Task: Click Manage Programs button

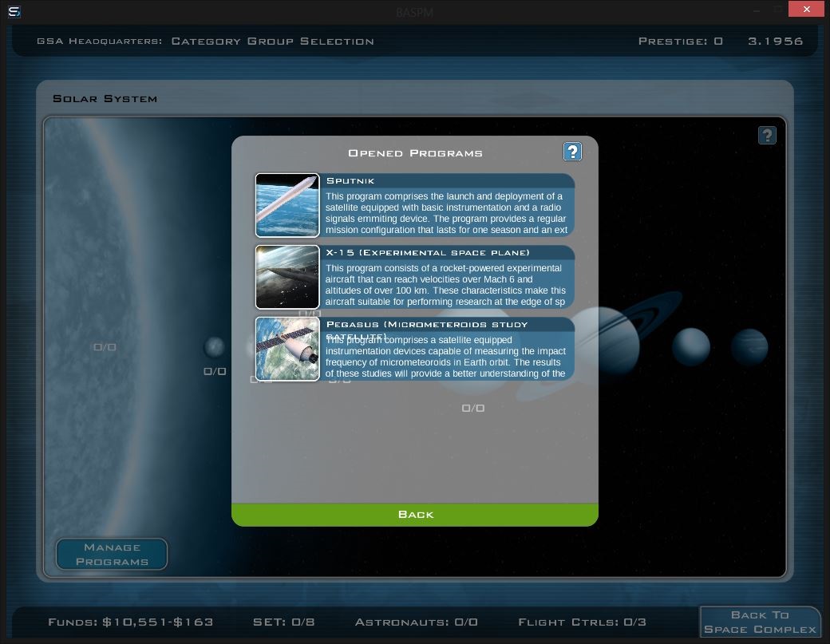Action: 112,554
